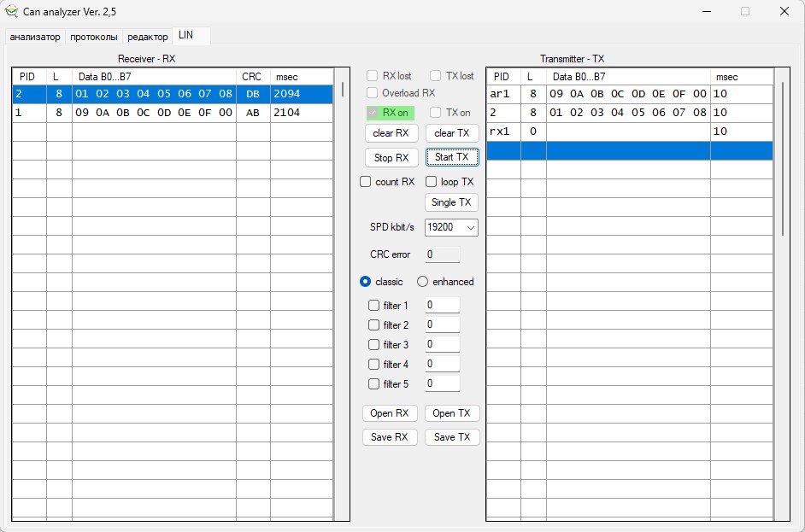Select the редактор tab
Screen dimensions: 805x532
point(148,37)
